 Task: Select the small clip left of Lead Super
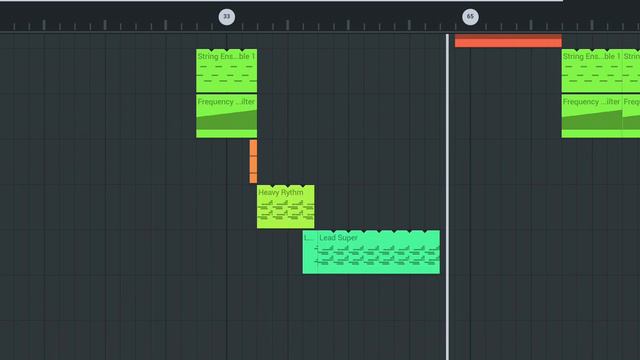(309, 252)
